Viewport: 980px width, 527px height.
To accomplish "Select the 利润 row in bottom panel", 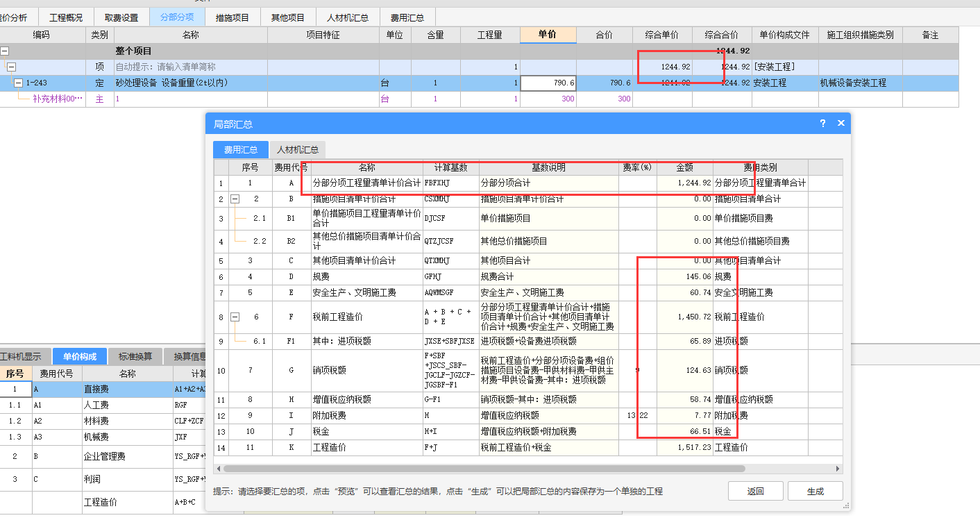I will click(103, 480).
